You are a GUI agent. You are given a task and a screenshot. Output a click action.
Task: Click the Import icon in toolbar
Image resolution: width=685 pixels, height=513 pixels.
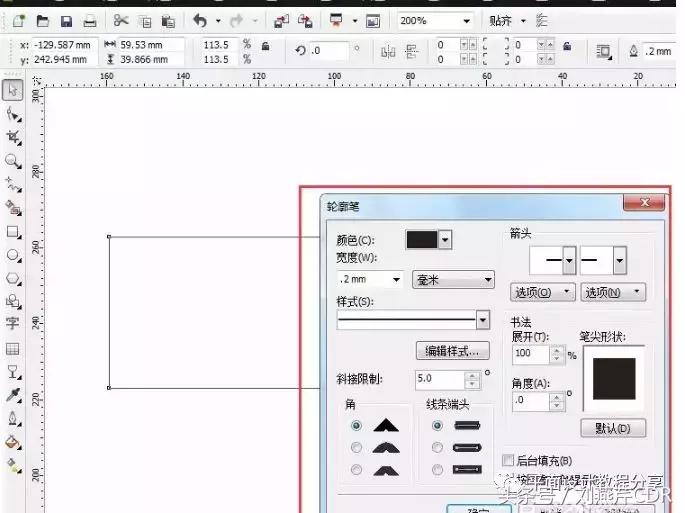(281, 21)
